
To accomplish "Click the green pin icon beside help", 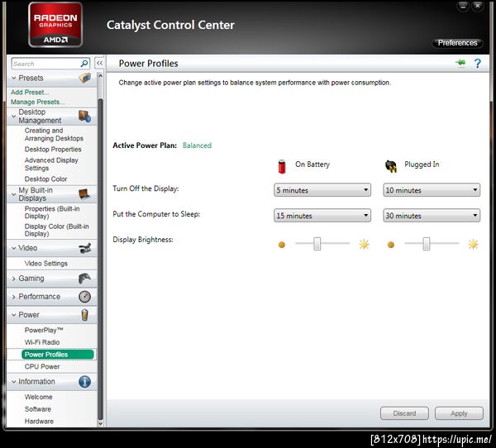I will (460, 63).
